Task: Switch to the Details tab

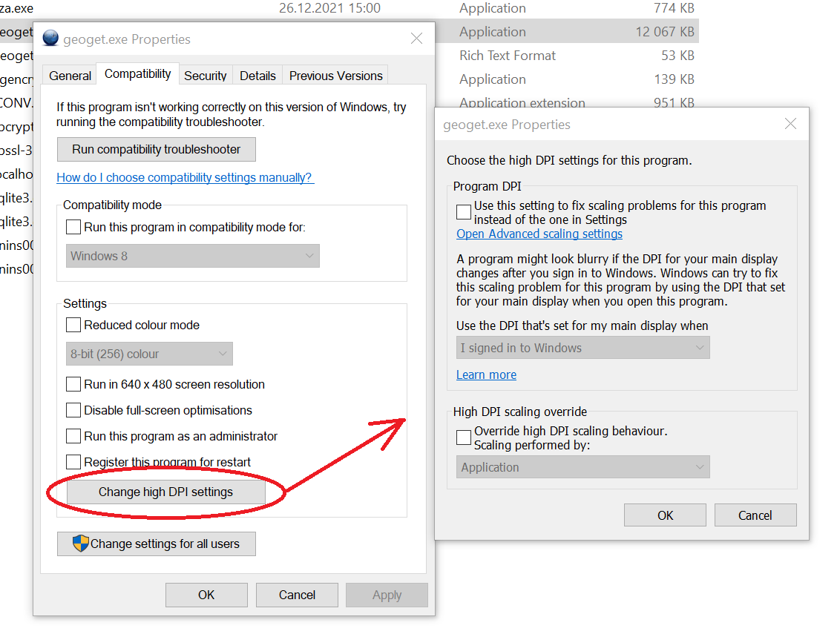Action: pos(257,76)
